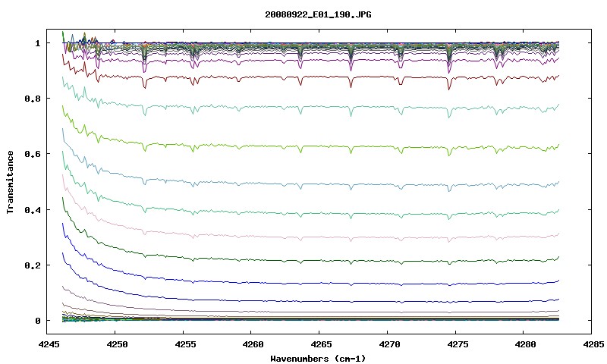Click y-axis tick label 1
Image resolution: width=607 pixels, height=364 pixels.
[37, 43]
